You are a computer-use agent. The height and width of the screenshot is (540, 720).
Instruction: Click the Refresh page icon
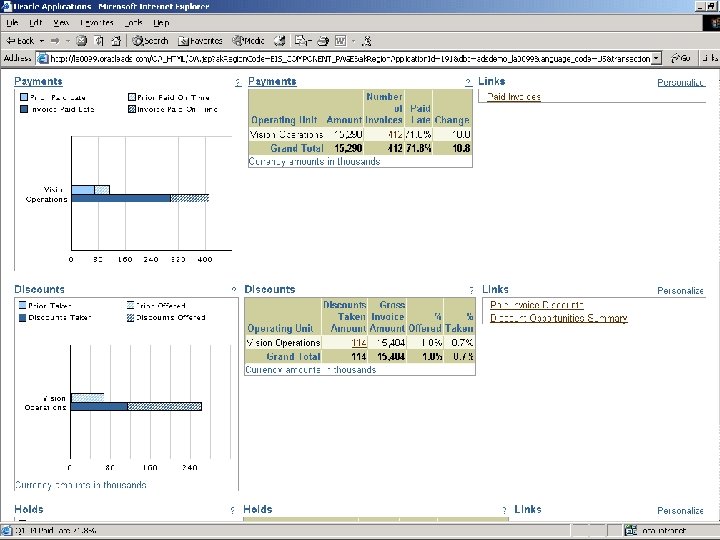[99, 41]
